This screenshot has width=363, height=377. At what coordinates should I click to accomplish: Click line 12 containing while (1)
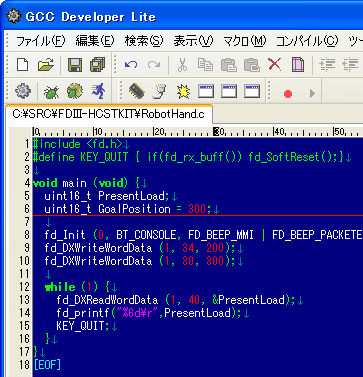198,287
